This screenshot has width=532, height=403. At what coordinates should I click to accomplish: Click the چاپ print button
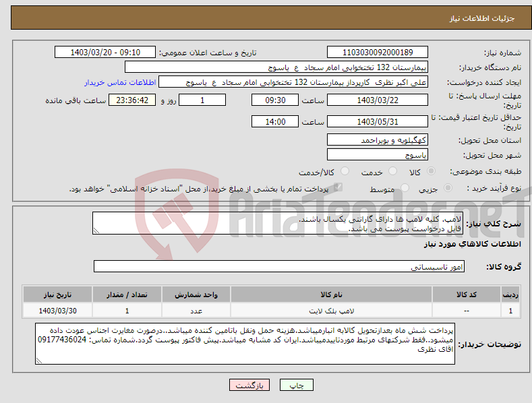click(297, 385)
